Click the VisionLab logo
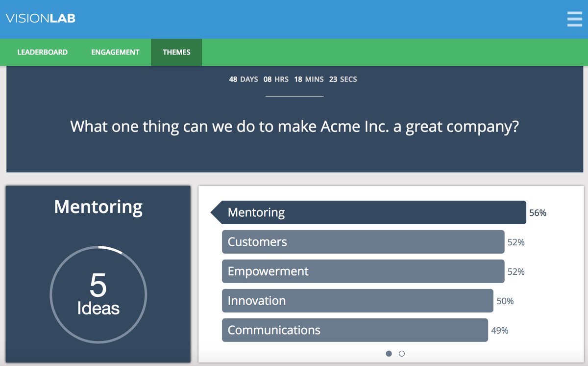This screenshot has width=588, height=366. (x=41, y=19)
